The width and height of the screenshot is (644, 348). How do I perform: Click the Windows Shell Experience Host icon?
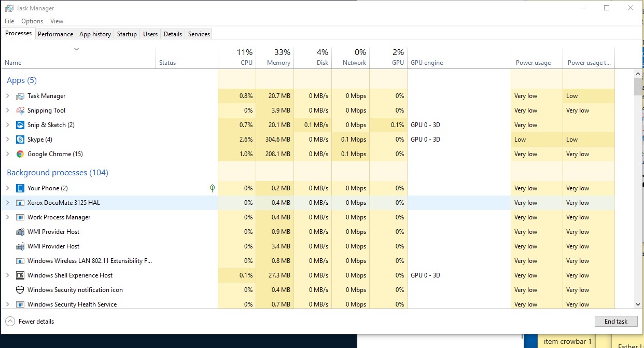(20, 275)
